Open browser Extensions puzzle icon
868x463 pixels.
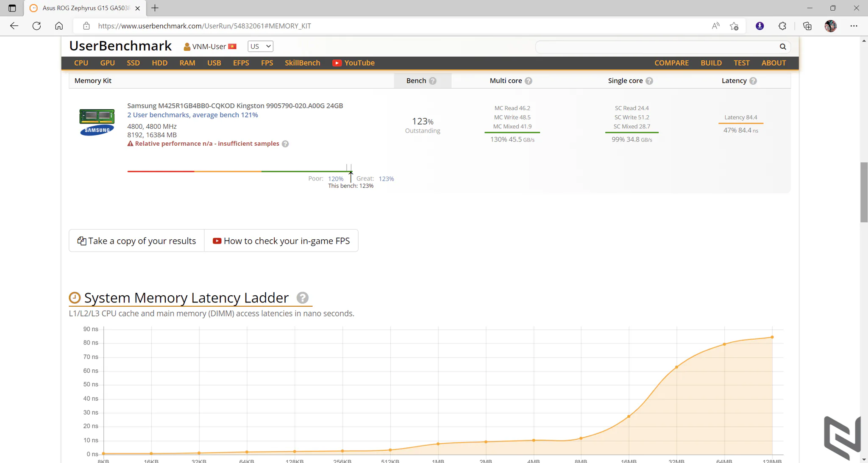coord(782,26)
